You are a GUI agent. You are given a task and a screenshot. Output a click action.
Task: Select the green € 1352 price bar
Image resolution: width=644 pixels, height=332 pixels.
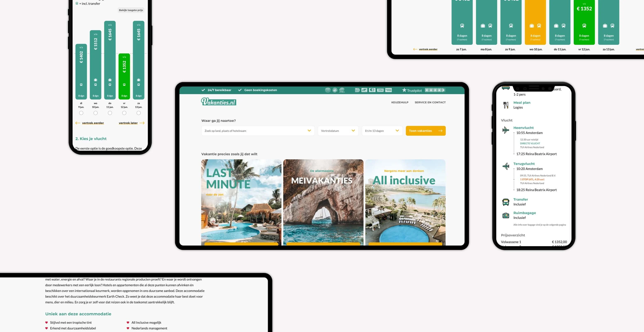(x=124, y=75)
